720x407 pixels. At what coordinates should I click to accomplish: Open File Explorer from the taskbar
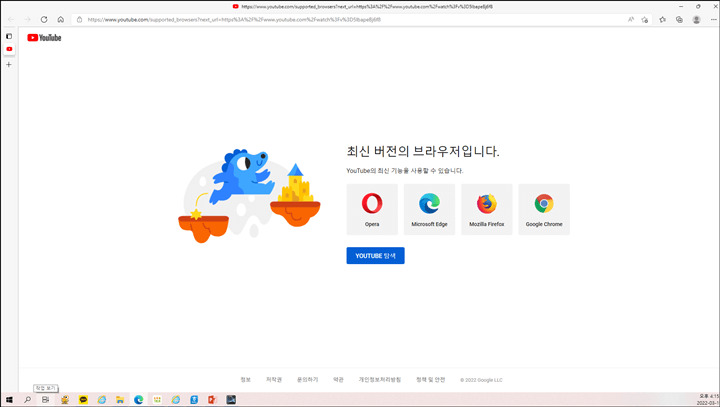120,400
